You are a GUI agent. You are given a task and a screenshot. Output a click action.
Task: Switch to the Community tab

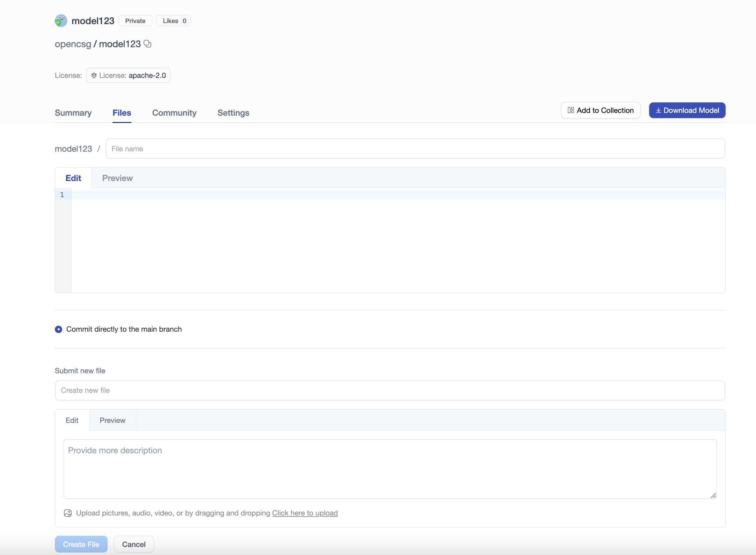(x=174, y=113)
